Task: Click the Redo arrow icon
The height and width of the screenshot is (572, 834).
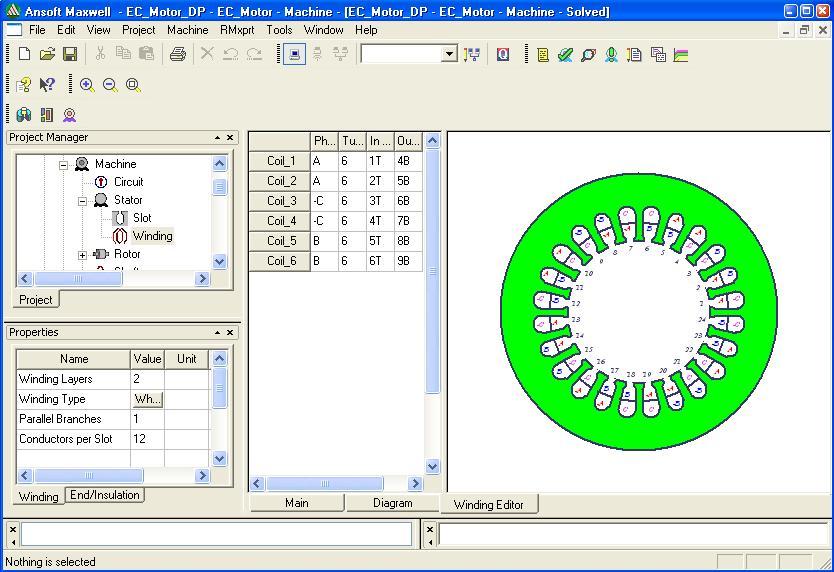Action: (254, 54)
